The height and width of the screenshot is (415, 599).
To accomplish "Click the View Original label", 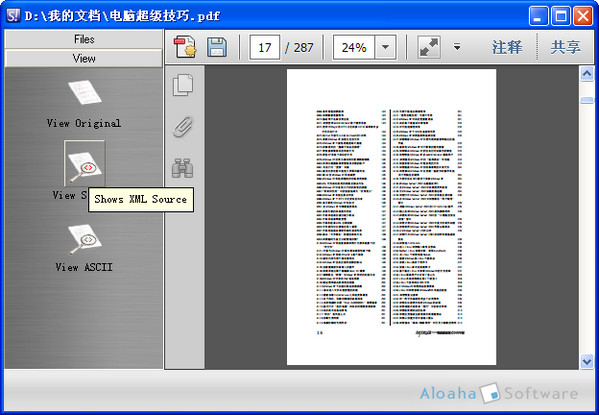I will (x=84, y=123).
